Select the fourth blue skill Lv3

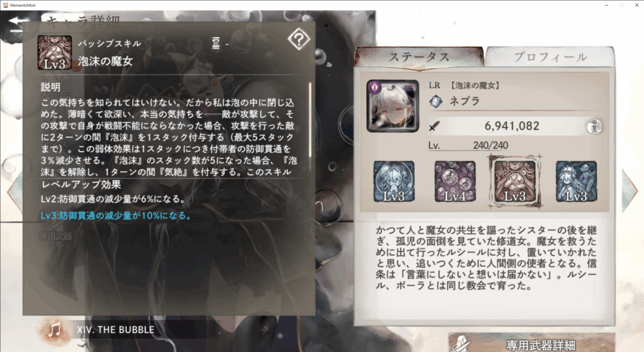(x=576, y=181)
